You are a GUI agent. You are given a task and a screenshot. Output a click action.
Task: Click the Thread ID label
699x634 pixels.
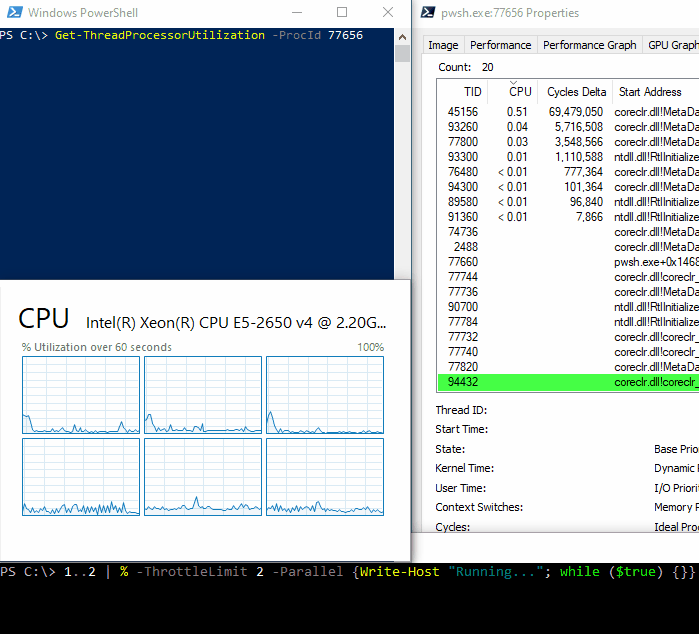pyautogui.click(x=461, y=410)
